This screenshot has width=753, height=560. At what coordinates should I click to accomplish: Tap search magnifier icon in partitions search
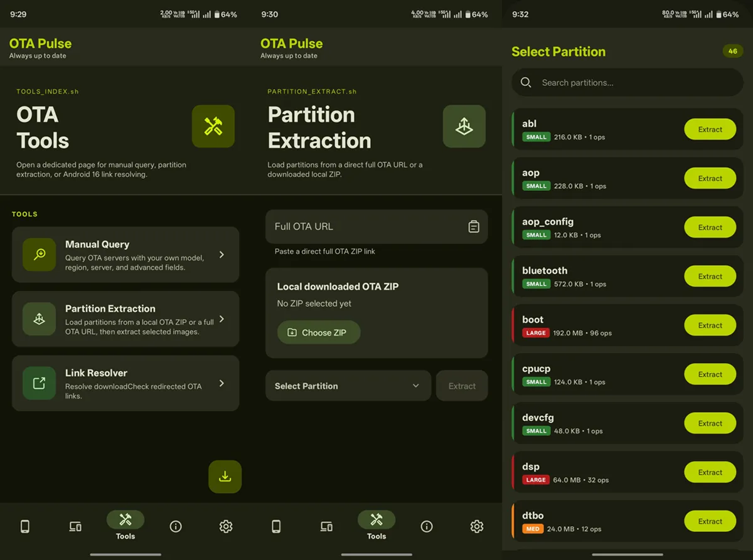pyautogui.click(x=526, y=83)
